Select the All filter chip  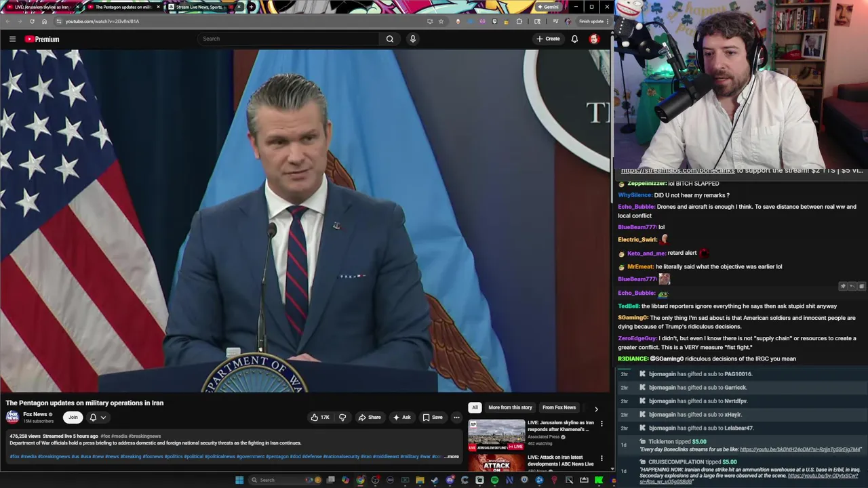click(475, 407)
